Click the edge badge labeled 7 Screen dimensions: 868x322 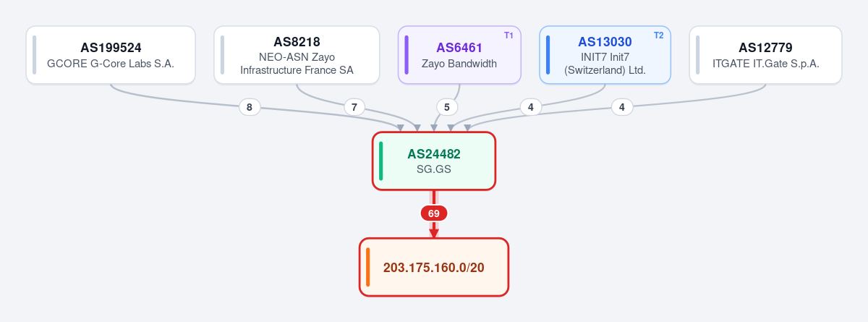(x=354, y=107)
